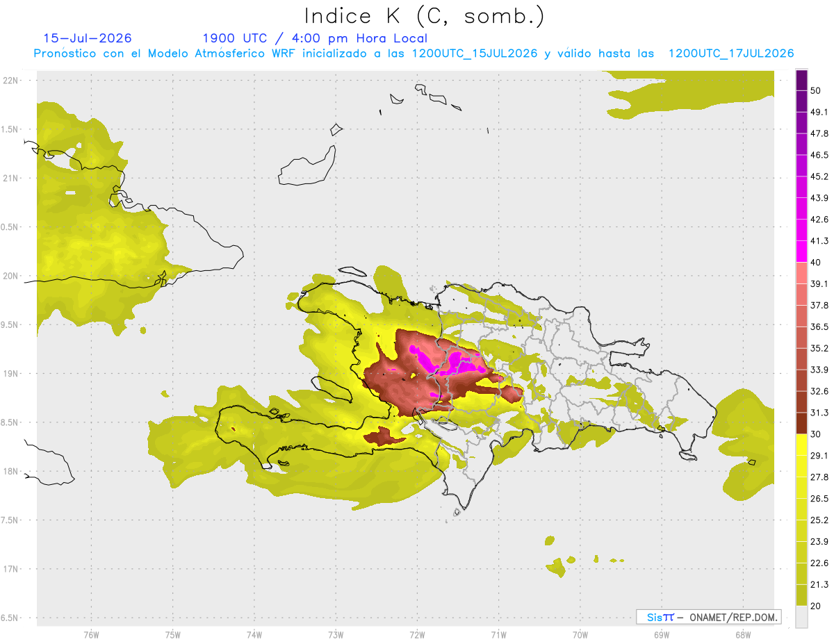Click the colorbar label "30"
This screenshot has height=644, width=834.
[x=816, y=434]
